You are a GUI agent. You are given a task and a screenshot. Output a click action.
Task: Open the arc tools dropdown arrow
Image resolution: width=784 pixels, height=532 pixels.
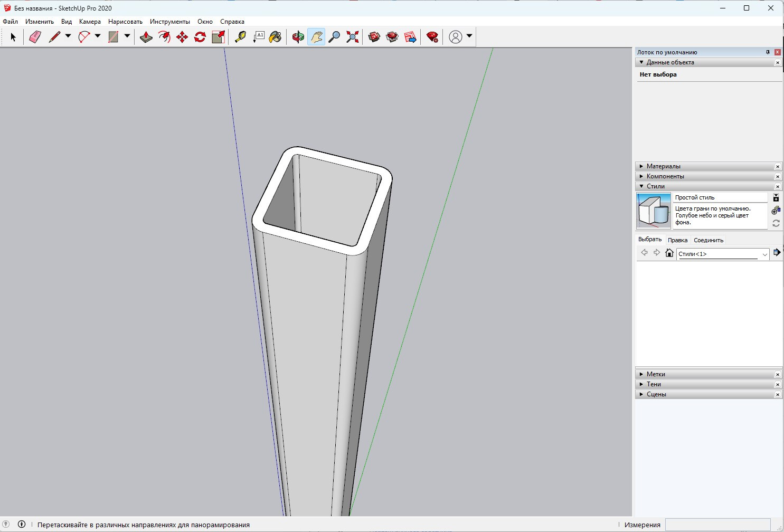(x=98, y=36)
